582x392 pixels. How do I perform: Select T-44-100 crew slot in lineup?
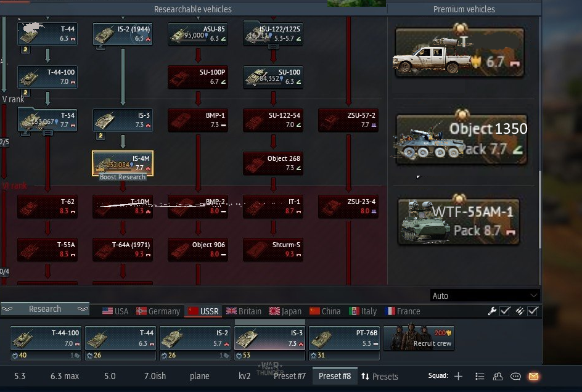click(45, 338)
